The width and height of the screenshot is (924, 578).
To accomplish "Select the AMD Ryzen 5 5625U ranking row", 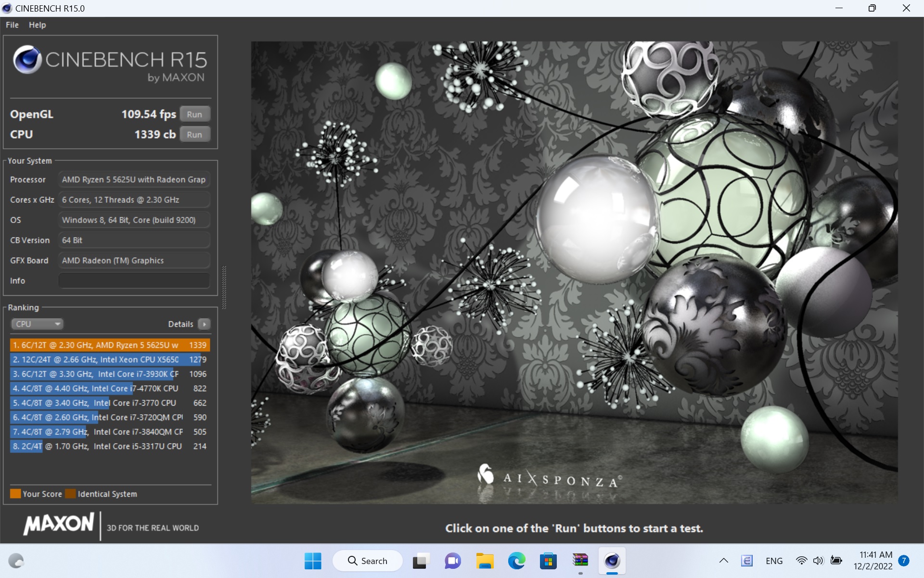I will coord(110,345).
